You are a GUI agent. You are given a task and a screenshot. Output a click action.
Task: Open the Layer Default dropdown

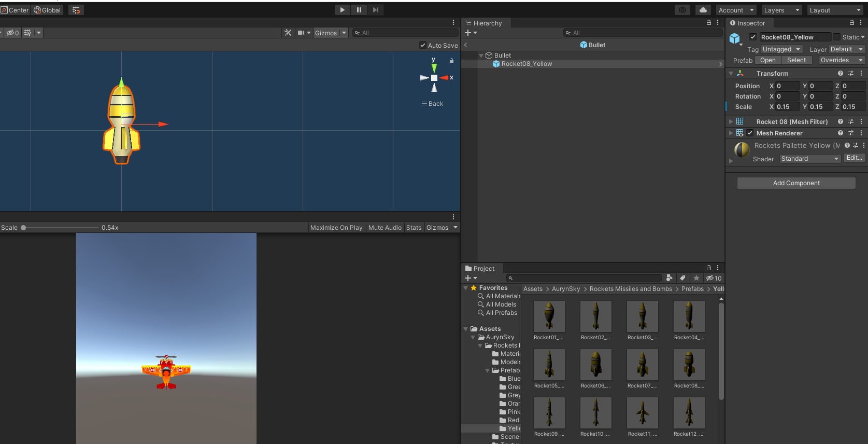(x=847, y=49)
